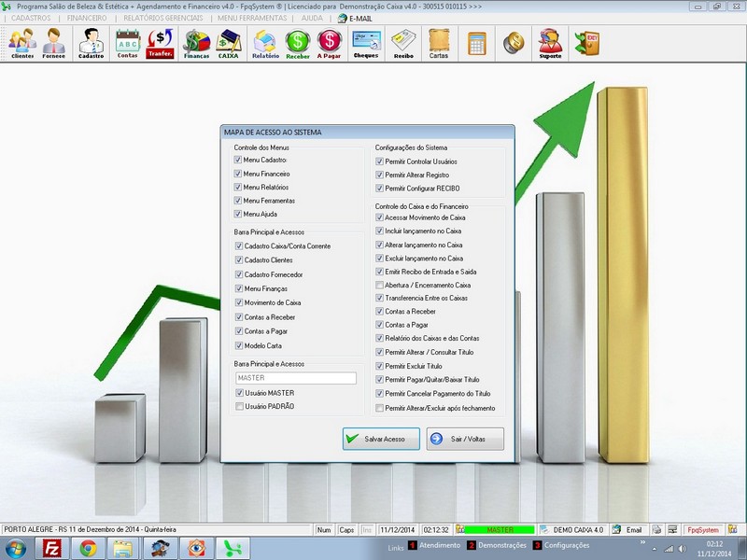Screen dimensions: 747x560
Task: Click the Suporte toolbar icon
Action: (551, 43)
